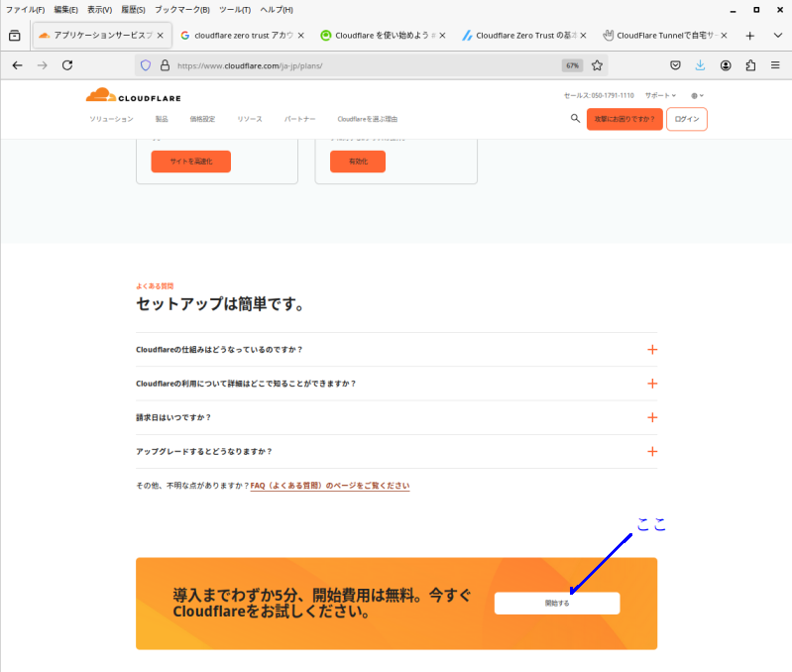Open the downloads panel
The height and width of the screenshot is (672, 792).
(x=700, y=65)
